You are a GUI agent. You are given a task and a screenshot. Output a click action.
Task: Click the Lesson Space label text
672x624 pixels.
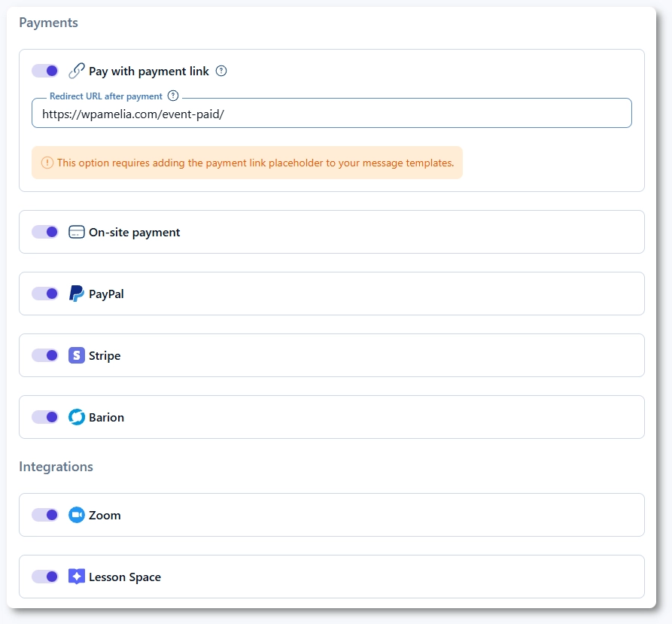pos(125,577)
